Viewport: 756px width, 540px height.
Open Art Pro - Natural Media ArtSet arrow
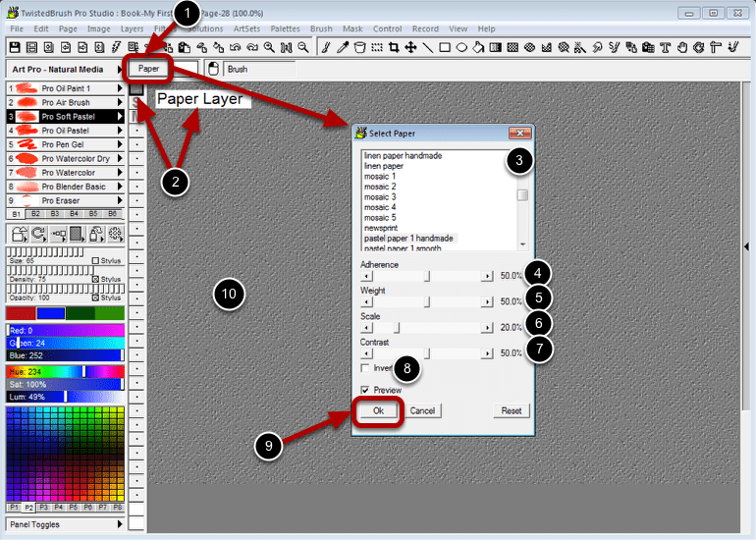tap(120, 70)
